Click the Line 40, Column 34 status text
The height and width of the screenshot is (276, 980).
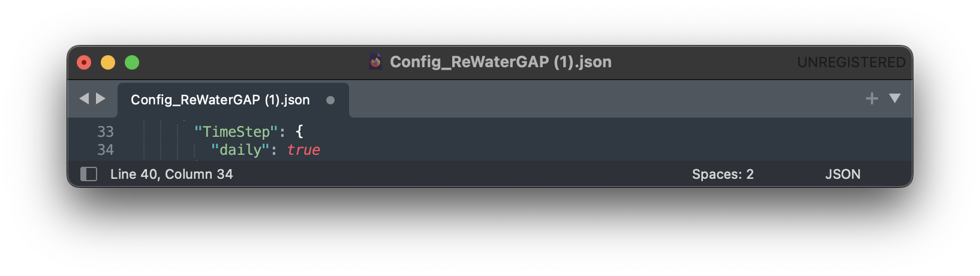pyautogui.click(x=172, y=174)
